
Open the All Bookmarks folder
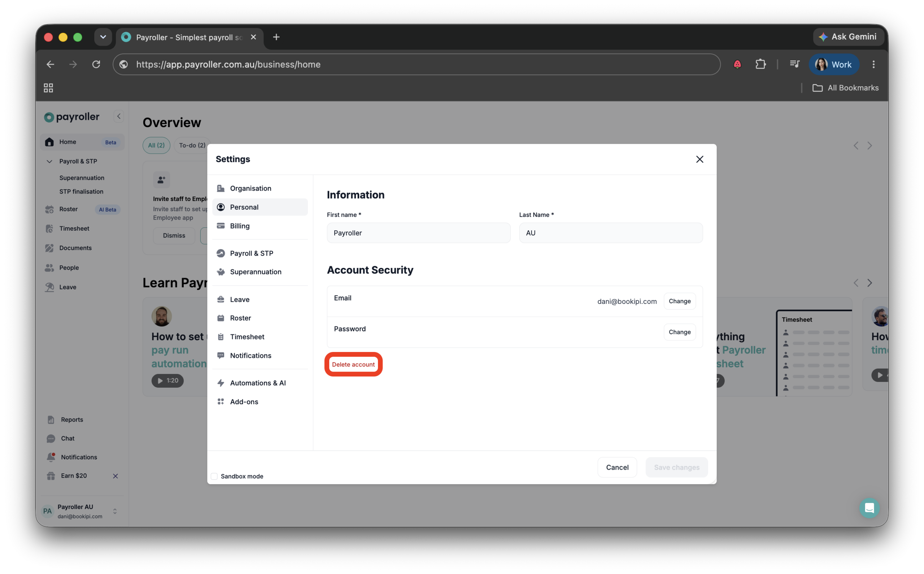(x=845, y=88)
